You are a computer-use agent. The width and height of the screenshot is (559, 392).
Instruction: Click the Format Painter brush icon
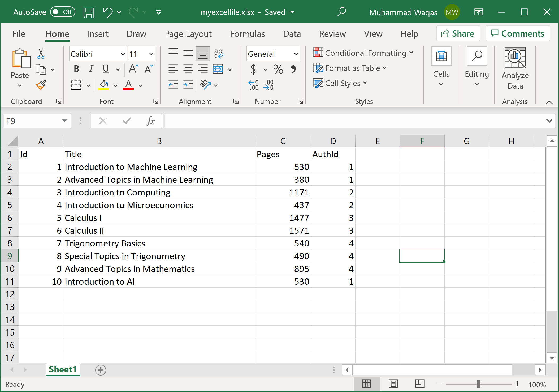[x=41, y=85]
